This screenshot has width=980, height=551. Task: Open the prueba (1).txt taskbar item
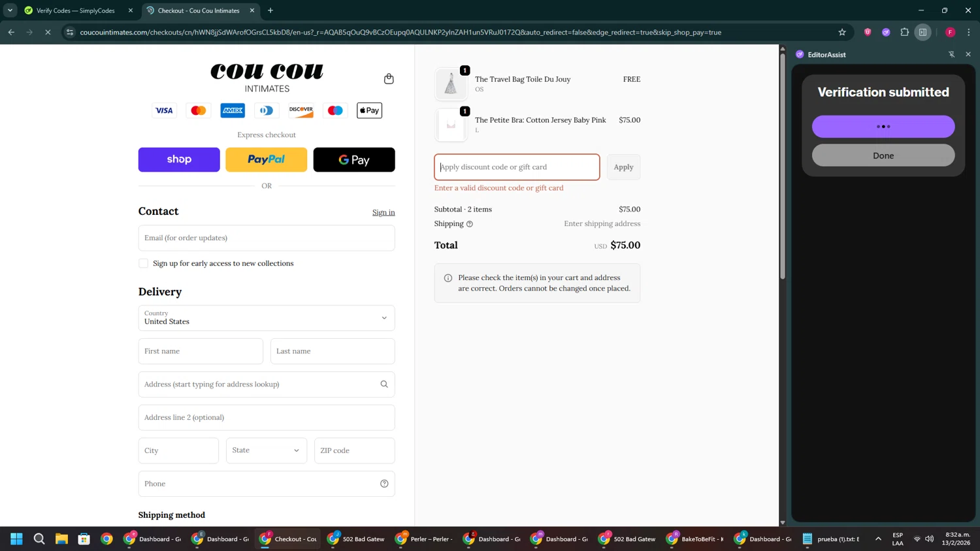[x=831, y=539]
